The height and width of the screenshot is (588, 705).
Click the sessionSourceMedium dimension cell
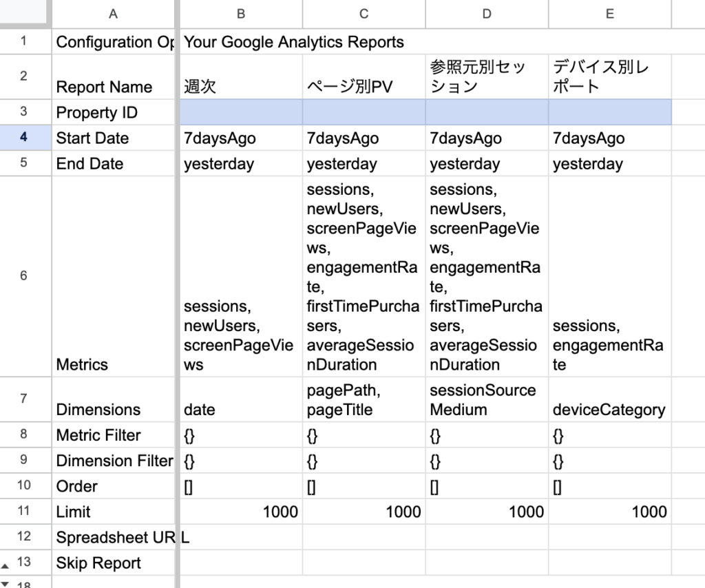pos(487,400)
